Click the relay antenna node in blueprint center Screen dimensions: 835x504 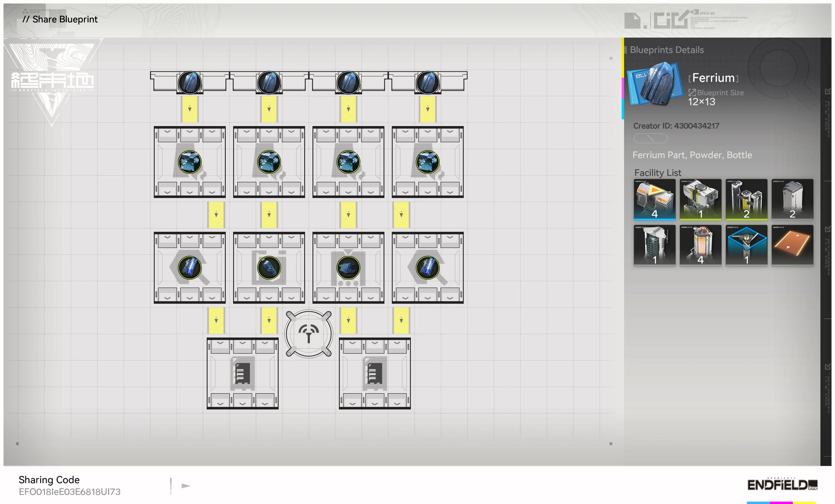click(308, 334)
